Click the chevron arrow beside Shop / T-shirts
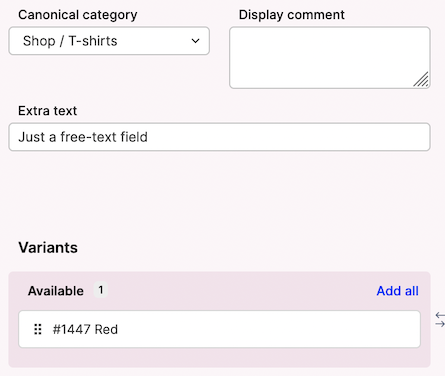 pos(195,41)
